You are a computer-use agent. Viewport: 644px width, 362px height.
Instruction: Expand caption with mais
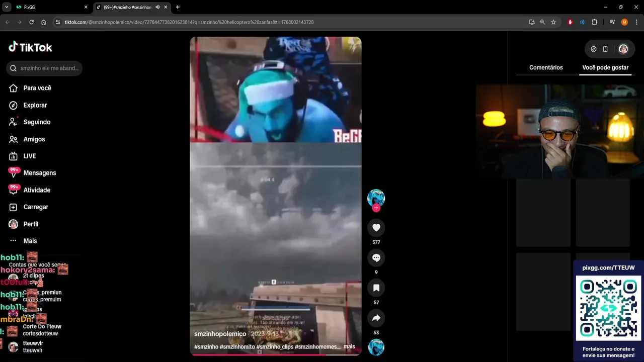[x=349, y=346]
